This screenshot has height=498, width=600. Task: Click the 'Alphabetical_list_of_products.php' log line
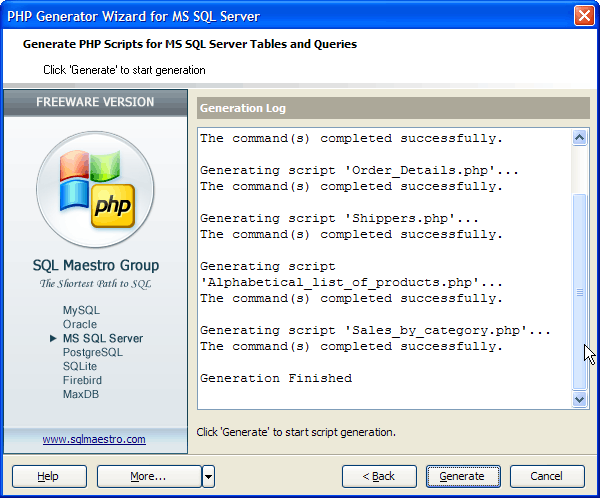351,282
